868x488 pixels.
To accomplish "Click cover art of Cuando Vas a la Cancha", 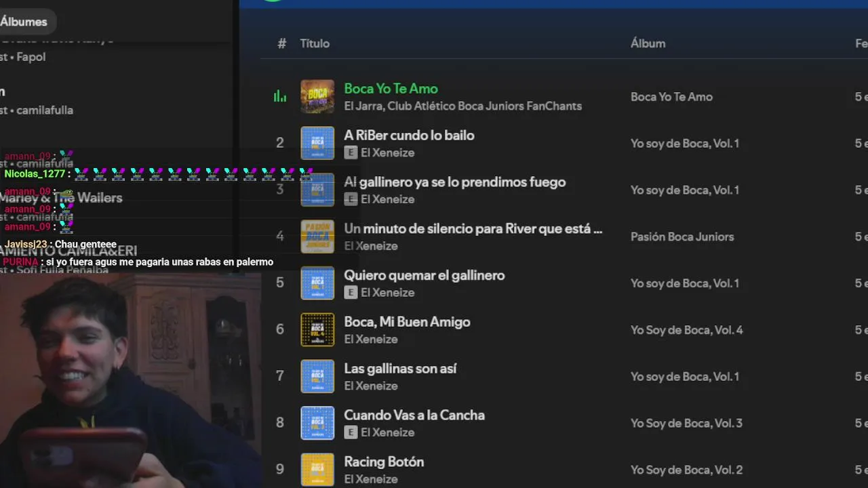I will [x=317, y=423].
